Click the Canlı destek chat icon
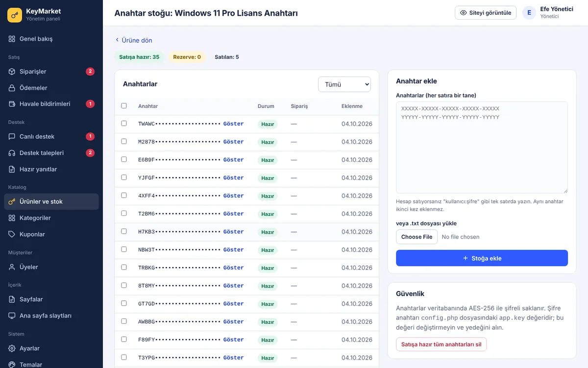The height and width of the screenshot is (368, 588). pos(12,136)
